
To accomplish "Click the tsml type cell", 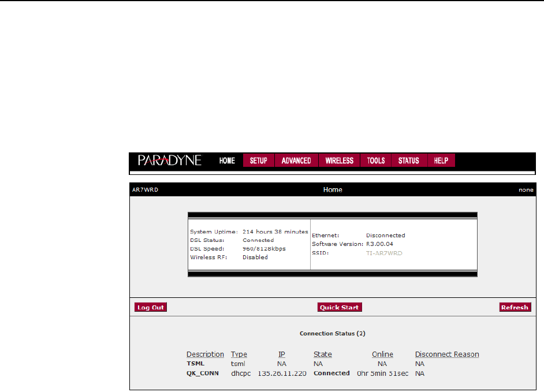I will click(x=238, y=364).
